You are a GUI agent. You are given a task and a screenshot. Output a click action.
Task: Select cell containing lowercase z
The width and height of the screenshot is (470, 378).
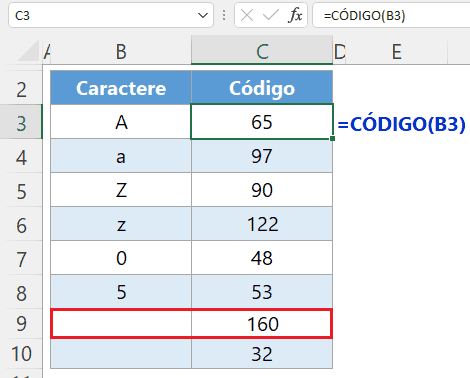pos(121,224)
